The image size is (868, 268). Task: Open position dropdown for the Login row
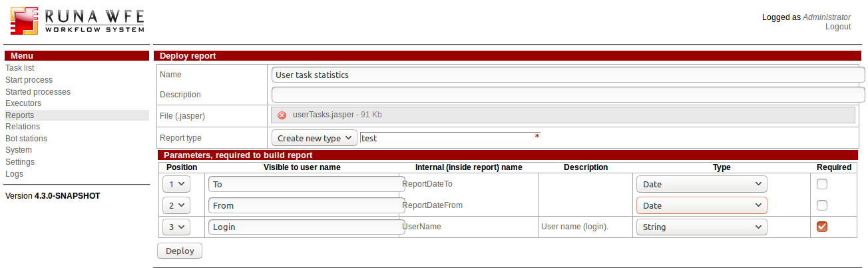[176, 227]
